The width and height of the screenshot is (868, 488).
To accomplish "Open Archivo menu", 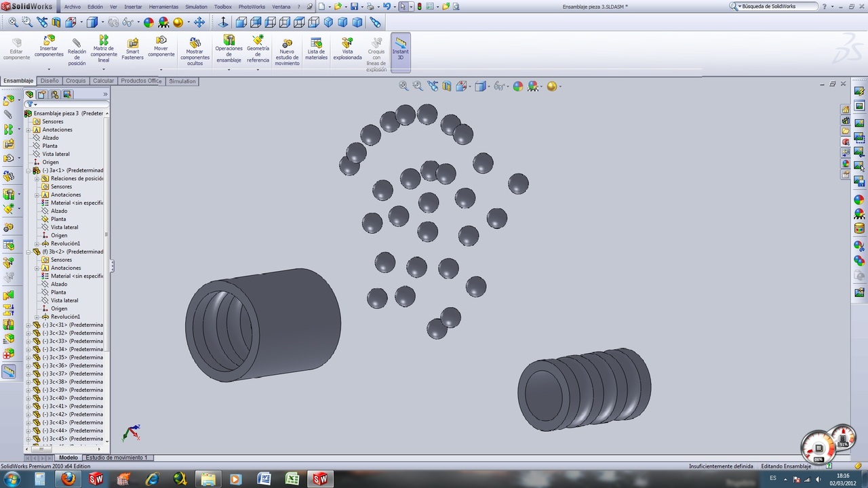I will point(73,7).
